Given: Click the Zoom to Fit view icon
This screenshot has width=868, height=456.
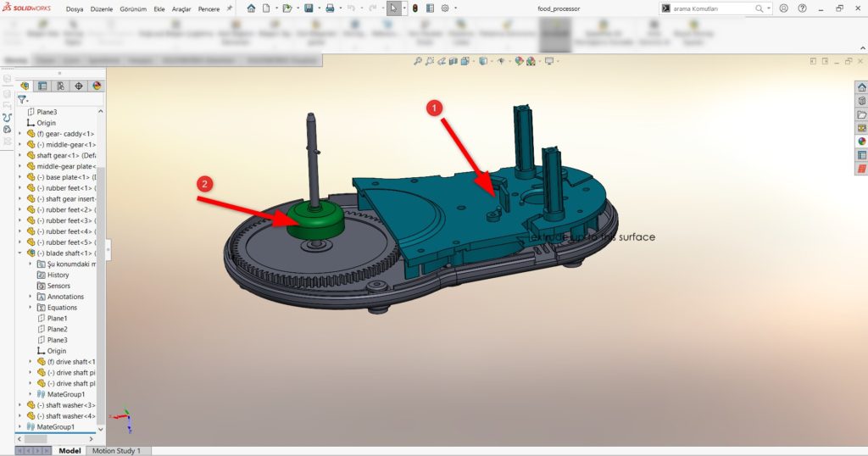Looking at the screenshot, I should pos(417,61).
